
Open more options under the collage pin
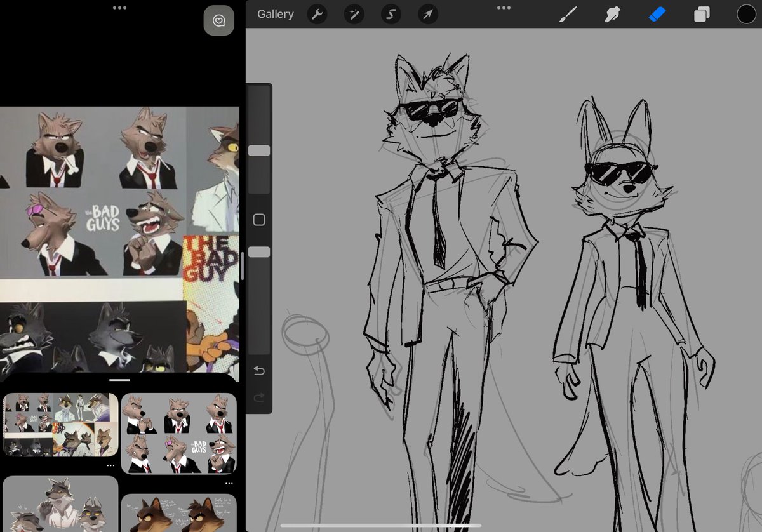pos(110,465)
